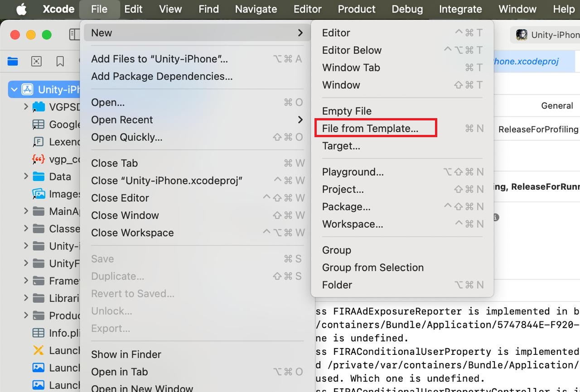Screen dimensions: 580x392
Task: Click the yellow LaunchScreen asset icon
Action: pos(38,350)
